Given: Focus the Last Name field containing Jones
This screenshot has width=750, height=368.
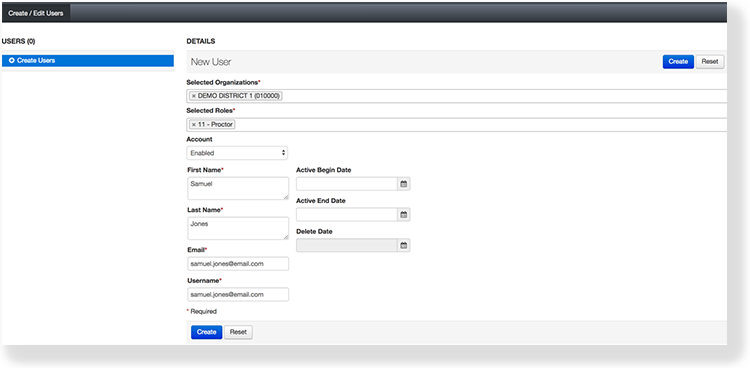Looking at the screenshot, I should [x=238, y=228].
